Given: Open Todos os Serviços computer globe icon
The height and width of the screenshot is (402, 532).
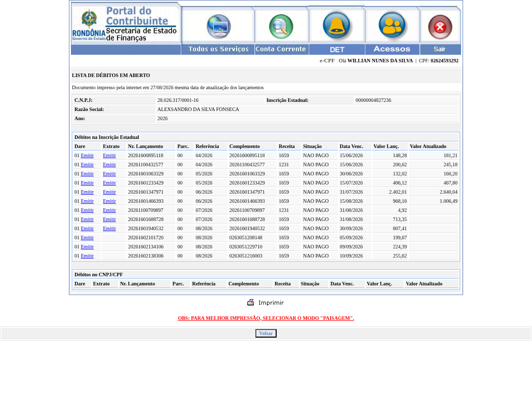Looking at the screenshot, I should pos(219,26).
